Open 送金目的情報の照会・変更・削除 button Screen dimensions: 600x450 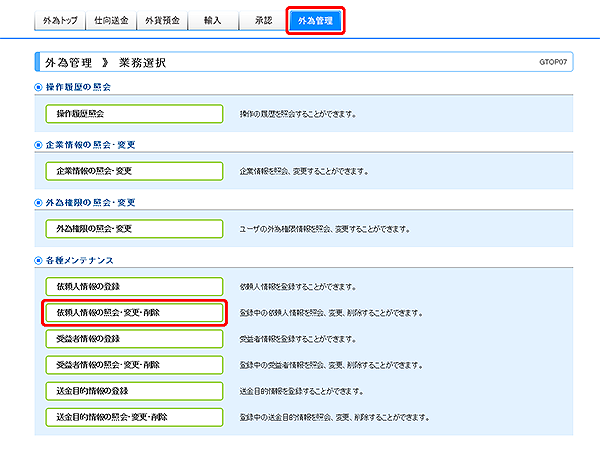pyautogui.click(x=133, y=416)
